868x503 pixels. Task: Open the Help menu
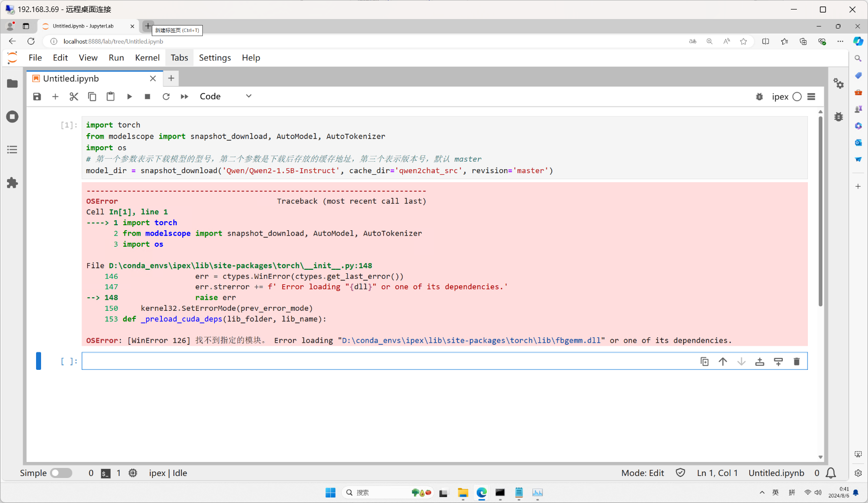(251, 58)
